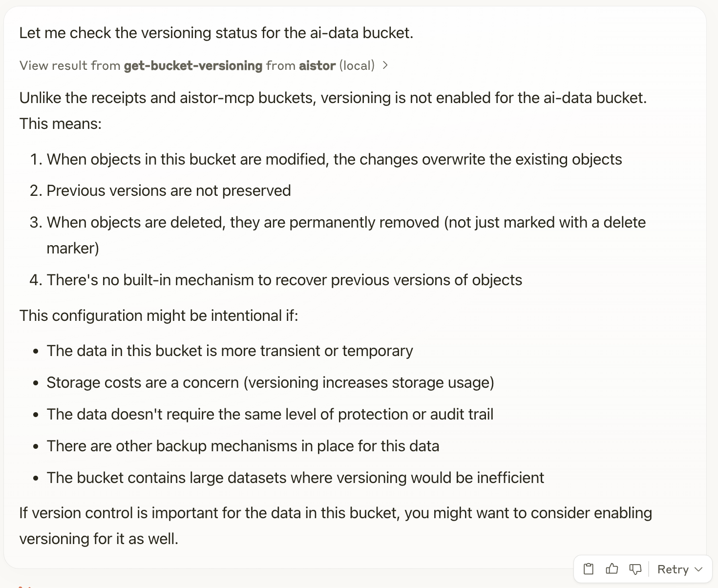
Task: Click the item about no built-in recovery mechanism
Action: 284,280
